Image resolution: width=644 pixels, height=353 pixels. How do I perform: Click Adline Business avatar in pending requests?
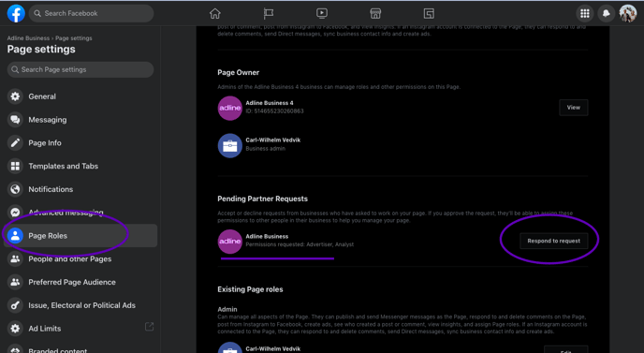click(229, 242)
